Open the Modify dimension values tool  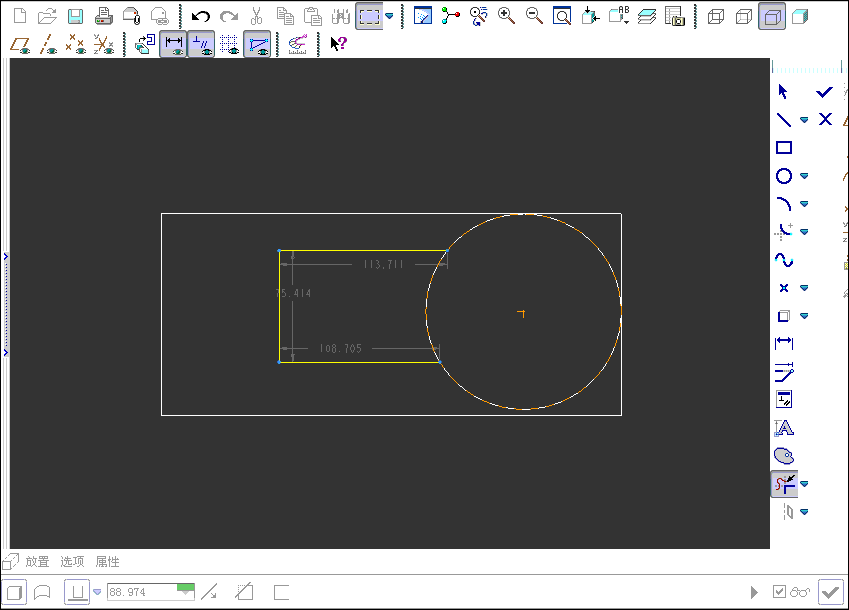[x=784, y=372]
